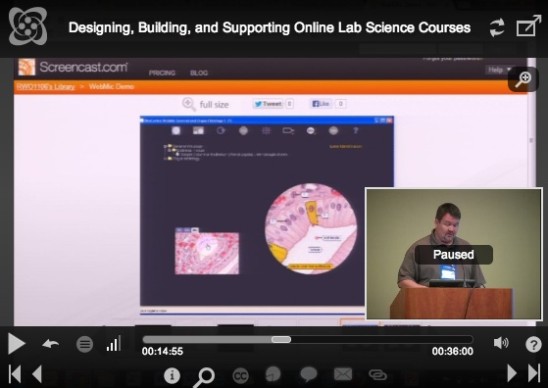This screenshot has height=388, width=548.
Task: Toggle closed captions CC button
Action: click(240, 376)
